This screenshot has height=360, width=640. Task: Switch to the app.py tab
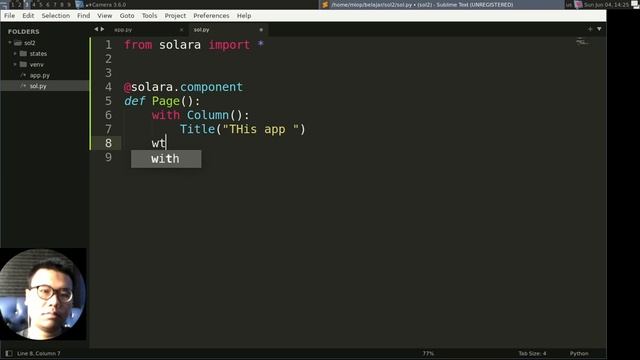coord(123,30)
